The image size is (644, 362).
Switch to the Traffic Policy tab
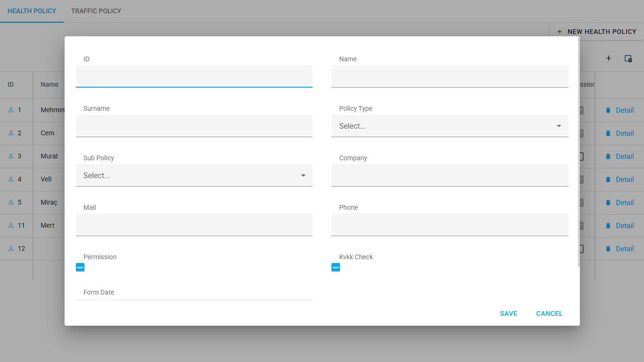click(96, 11)
